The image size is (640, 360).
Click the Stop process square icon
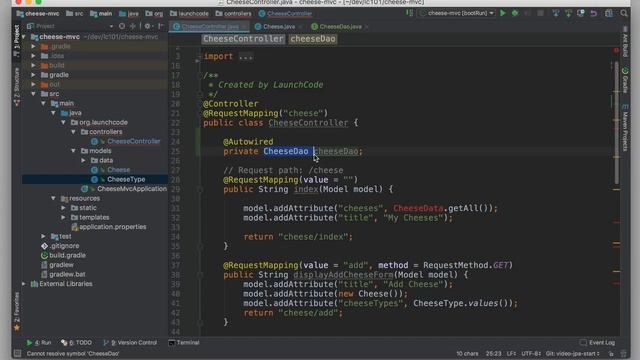pos(540,13)
